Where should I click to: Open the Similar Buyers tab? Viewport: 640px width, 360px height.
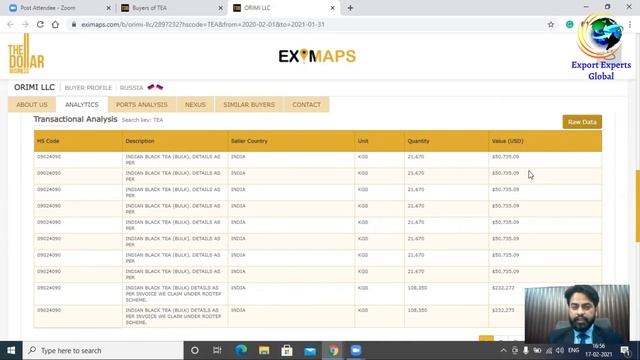pyautogui.click(x=249, y=104)
